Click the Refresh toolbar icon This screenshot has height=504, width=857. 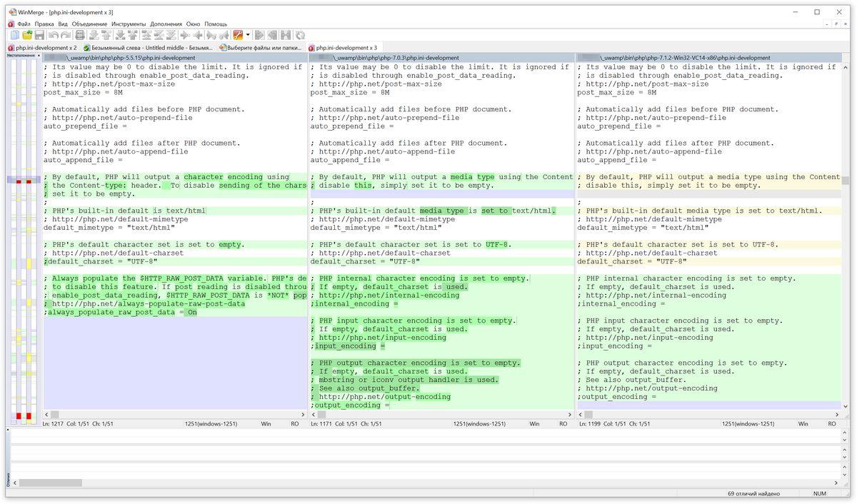coord(300,35)
